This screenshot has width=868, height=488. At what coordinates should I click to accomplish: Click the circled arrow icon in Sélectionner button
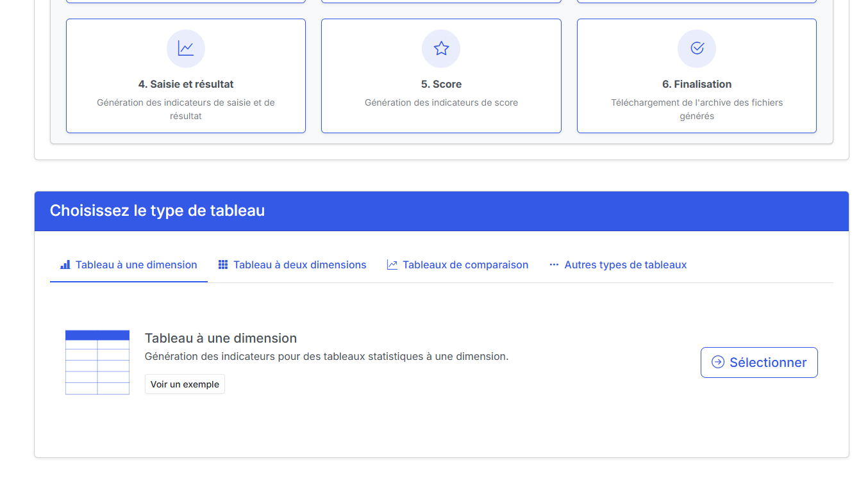pos(718,362)
